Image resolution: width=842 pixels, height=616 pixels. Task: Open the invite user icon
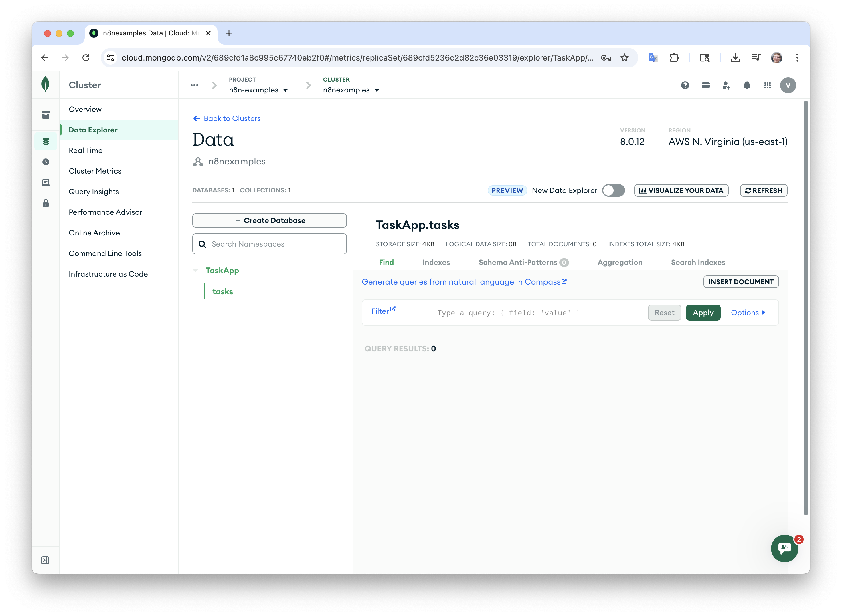[x=726, y=86]
